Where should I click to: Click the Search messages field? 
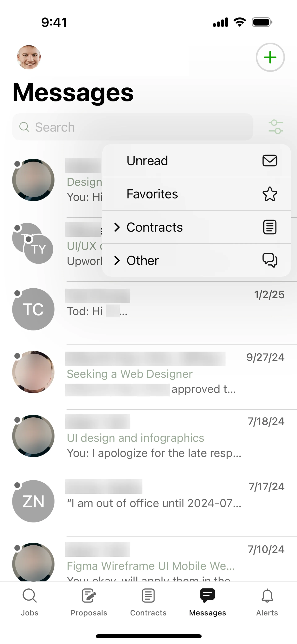coord(133,127)
